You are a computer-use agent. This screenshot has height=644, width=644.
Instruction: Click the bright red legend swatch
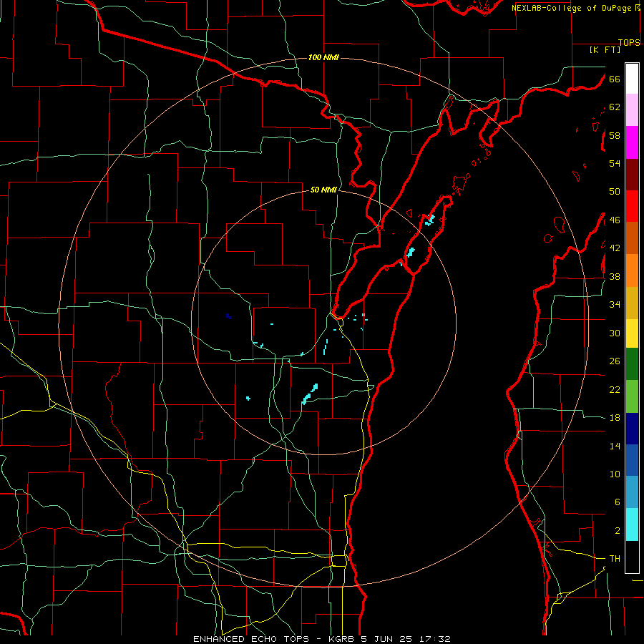click(632, 207)
